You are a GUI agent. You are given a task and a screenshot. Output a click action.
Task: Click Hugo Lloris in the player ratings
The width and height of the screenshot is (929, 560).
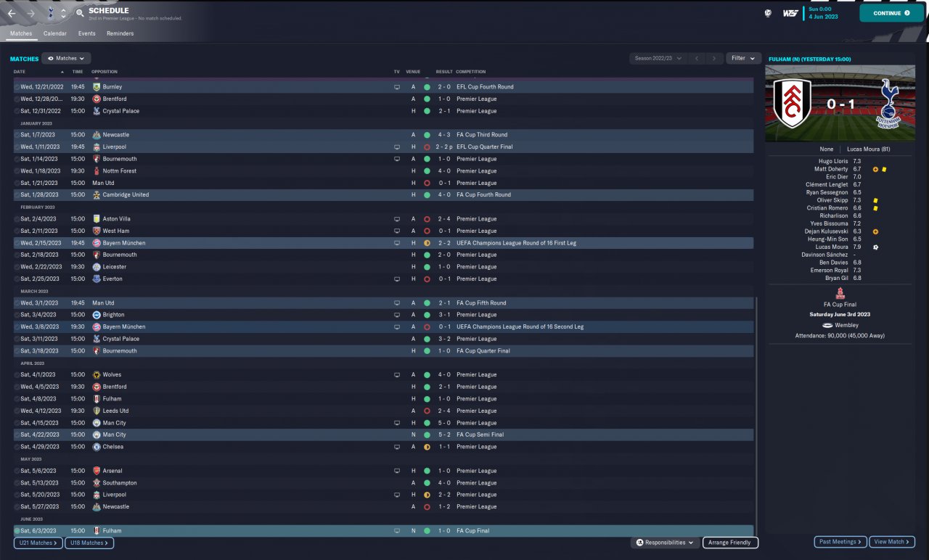(833, 161)
